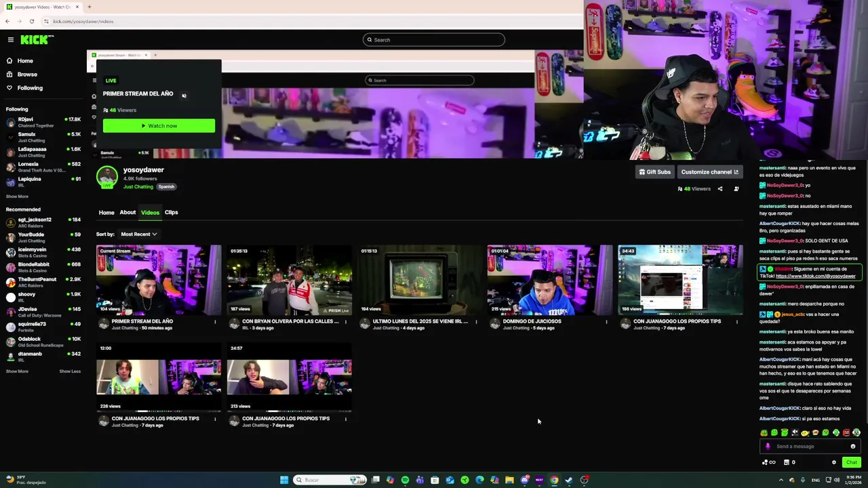
Task: Select the Videos tab
Action: (150, 213)
